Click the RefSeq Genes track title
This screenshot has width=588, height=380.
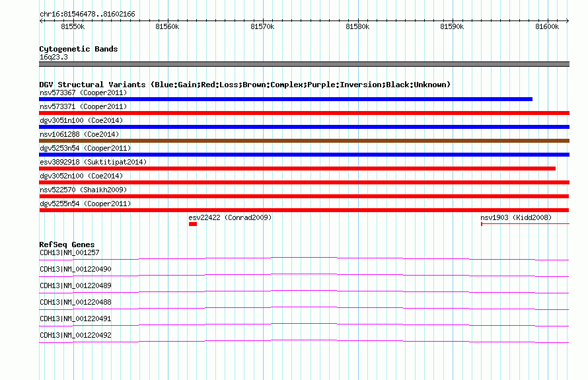[x=67, y=245]
